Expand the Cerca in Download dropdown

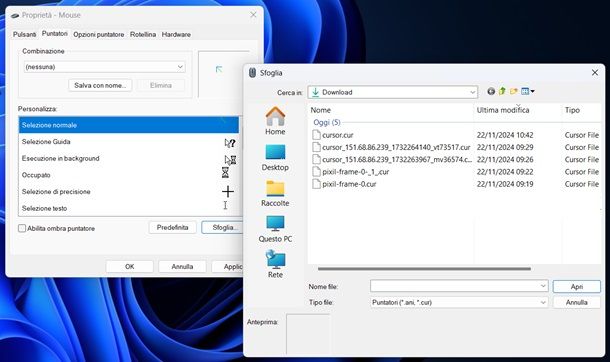tap(393, 92)
